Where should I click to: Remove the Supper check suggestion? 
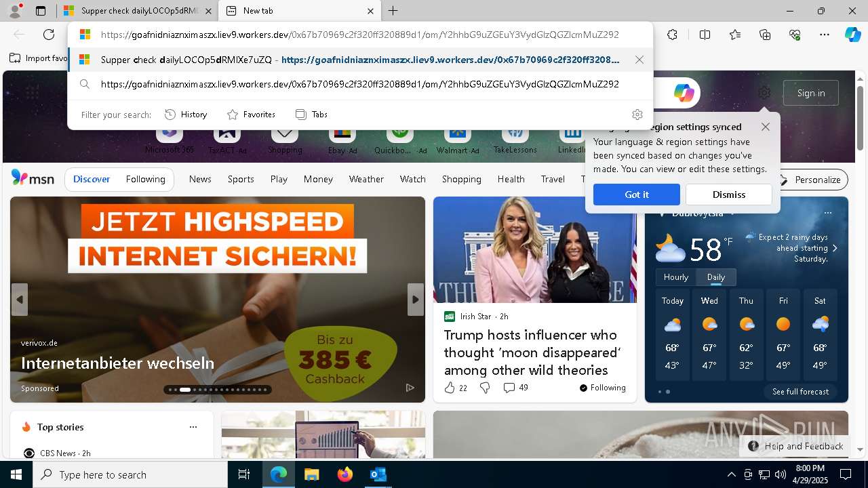pyautogui.click(x=639, y=60)
